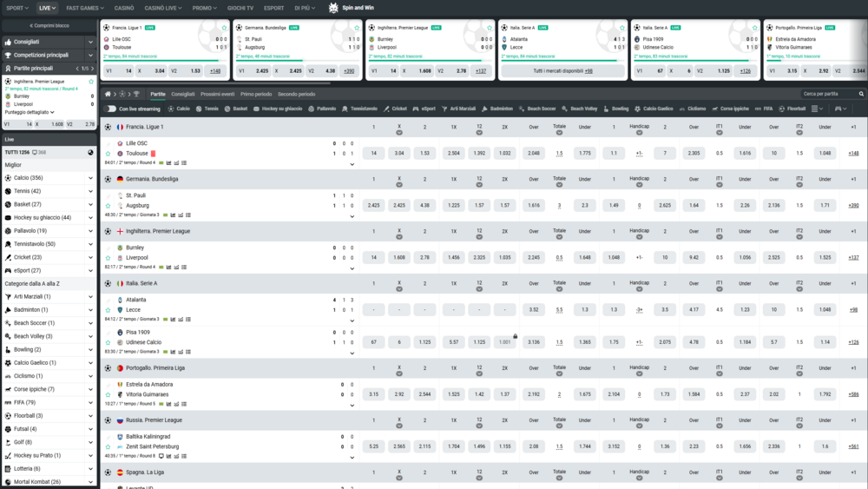Select odd 3.04 for Lille-Toulouse draw
Viewport: 868px width, 489px height.
click(399, 154)
